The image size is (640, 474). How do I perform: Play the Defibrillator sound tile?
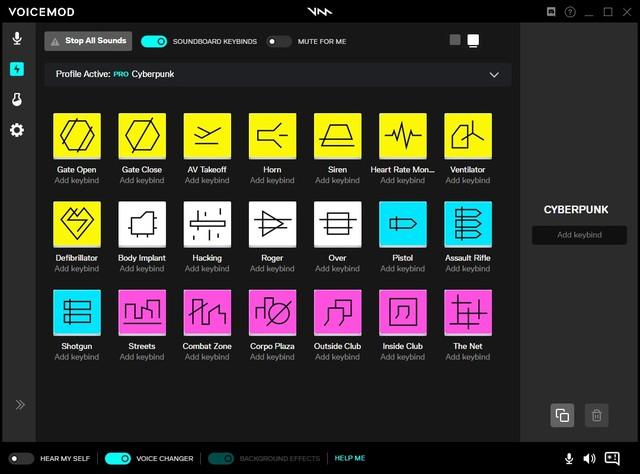coord(77,225)
